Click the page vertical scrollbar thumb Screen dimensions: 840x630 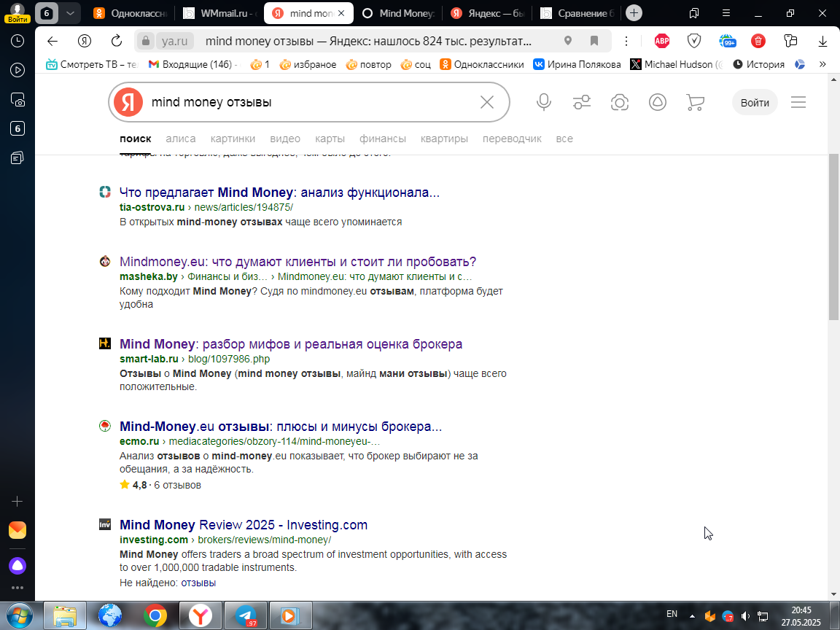833,237
